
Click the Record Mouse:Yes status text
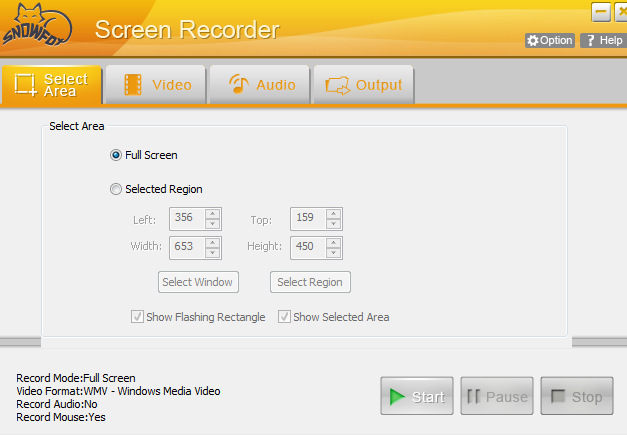pyautogui.click(x=61, y=417)
